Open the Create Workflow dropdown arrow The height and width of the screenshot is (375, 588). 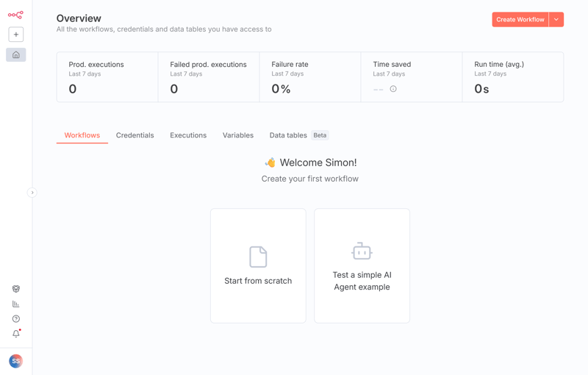[x=556, y=20]
